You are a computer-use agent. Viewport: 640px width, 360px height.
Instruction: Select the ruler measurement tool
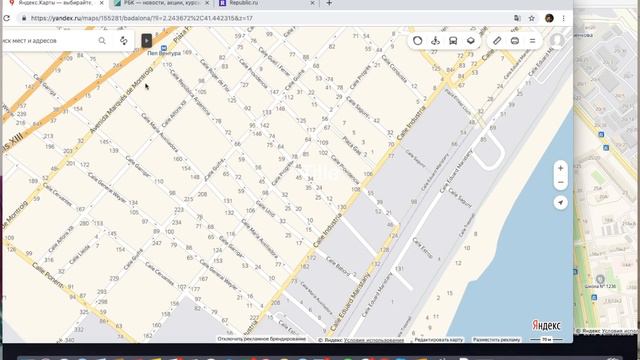coord(497,40)
